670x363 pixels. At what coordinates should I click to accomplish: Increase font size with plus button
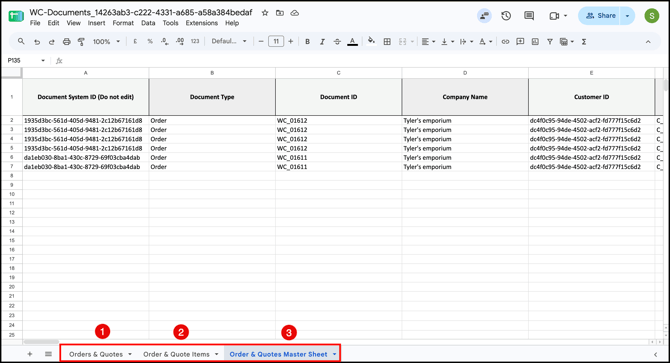291,41
